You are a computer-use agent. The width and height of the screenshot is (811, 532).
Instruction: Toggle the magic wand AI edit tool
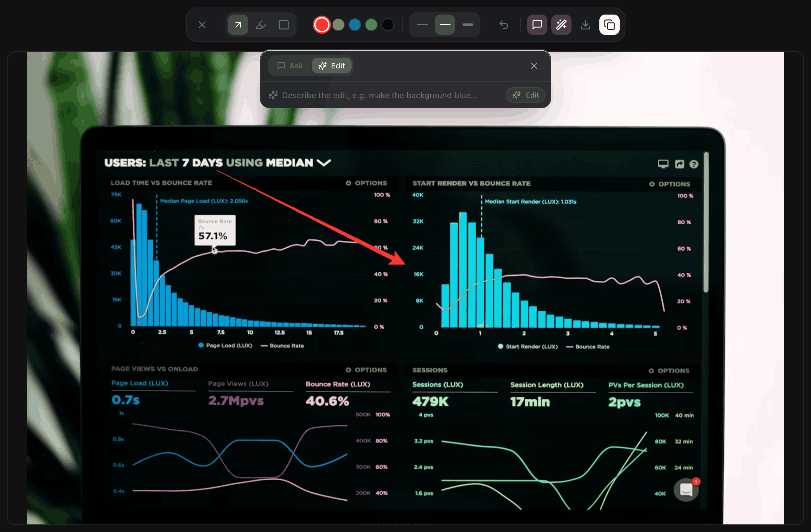tap(561, 25)
